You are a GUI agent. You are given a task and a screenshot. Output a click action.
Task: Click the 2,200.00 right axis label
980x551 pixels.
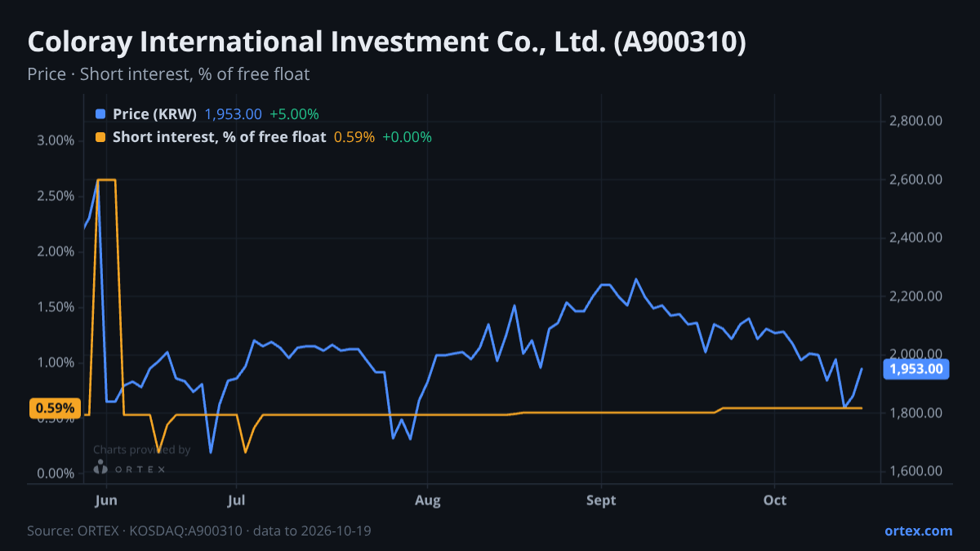pyautogui.click(x=915, y=296)
